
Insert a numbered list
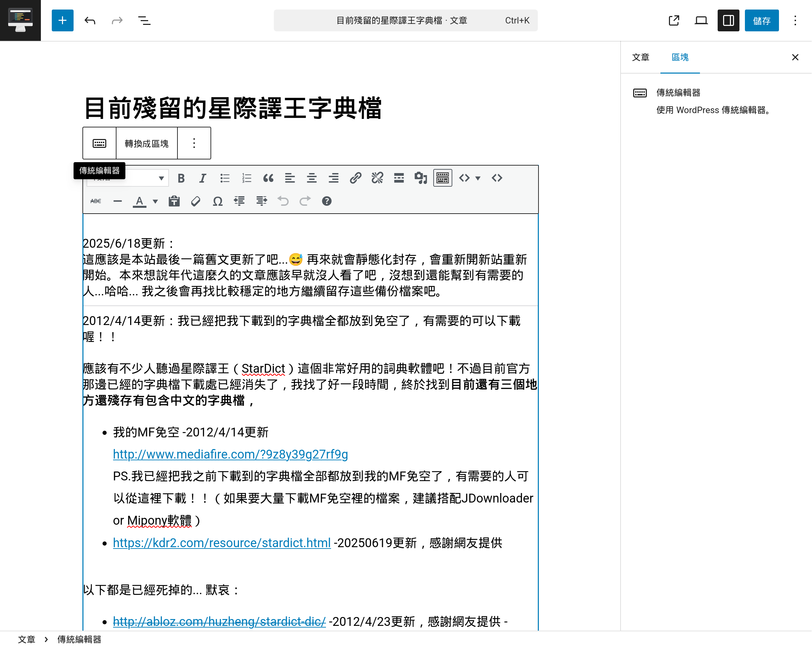(x=247, y=178)
